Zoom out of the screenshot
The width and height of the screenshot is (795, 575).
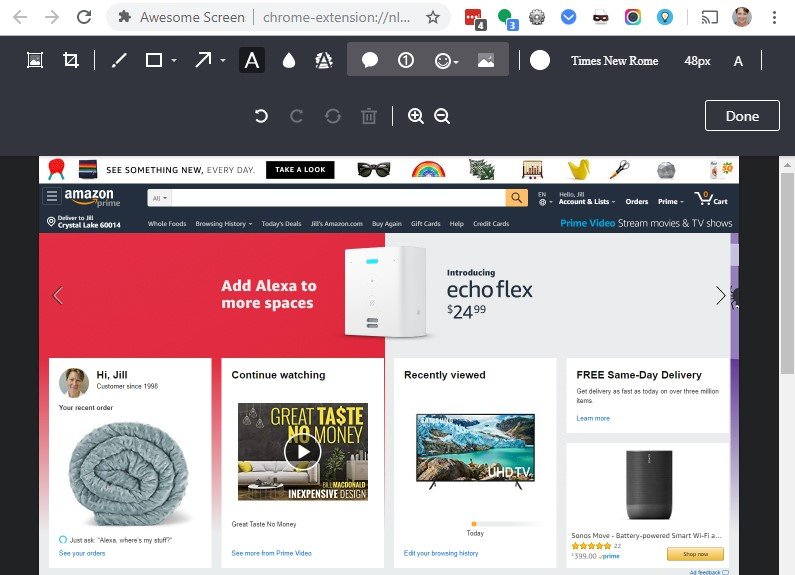click(x=442, y=116)
